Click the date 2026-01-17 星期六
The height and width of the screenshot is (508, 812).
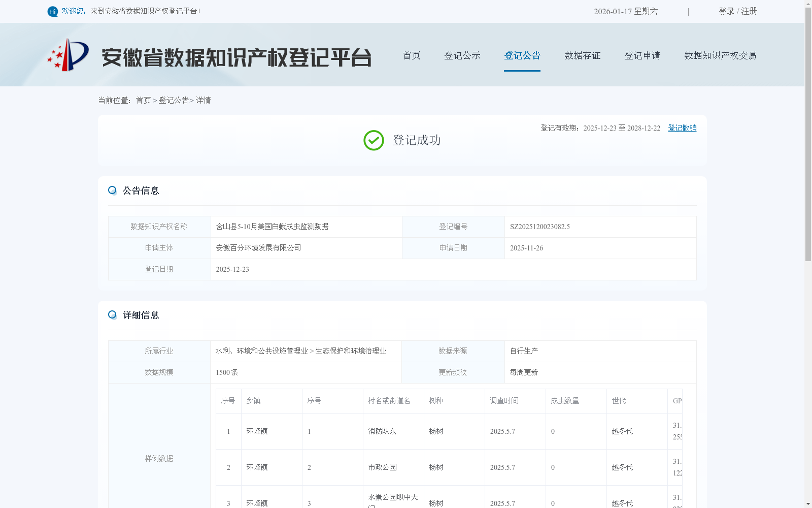626,11
